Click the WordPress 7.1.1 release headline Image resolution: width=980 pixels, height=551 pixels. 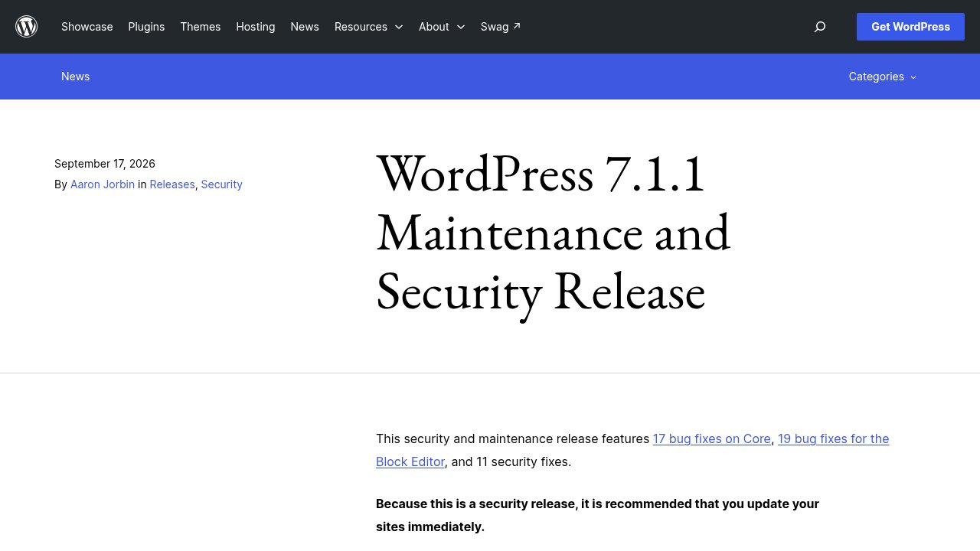pyautogui.click(x=554, y=233)
